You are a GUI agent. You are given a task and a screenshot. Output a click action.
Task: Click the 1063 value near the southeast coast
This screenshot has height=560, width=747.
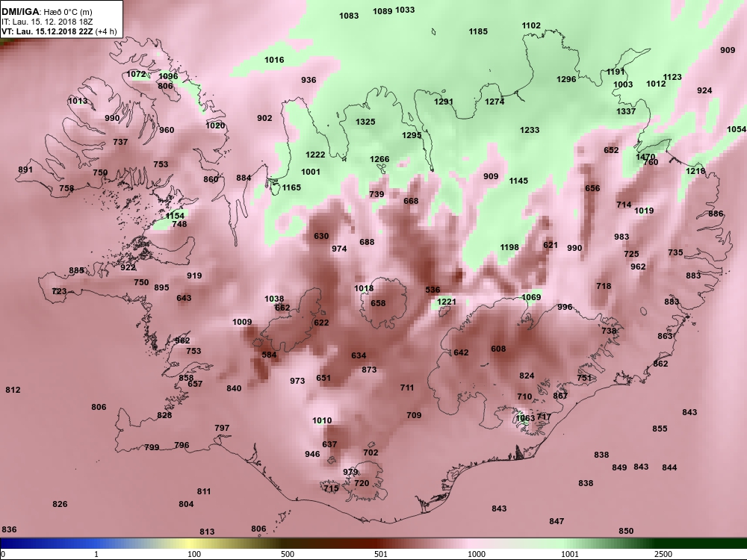coord(525,419)
